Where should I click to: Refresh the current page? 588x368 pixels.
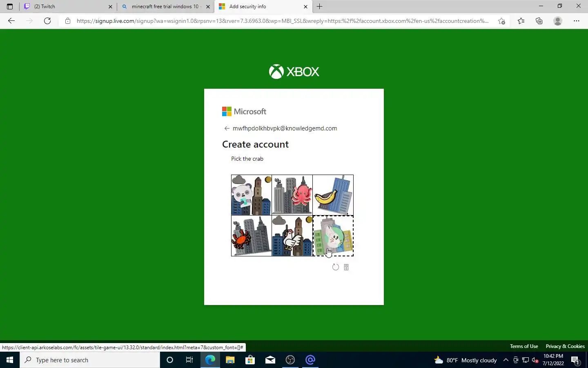point(47,21)
